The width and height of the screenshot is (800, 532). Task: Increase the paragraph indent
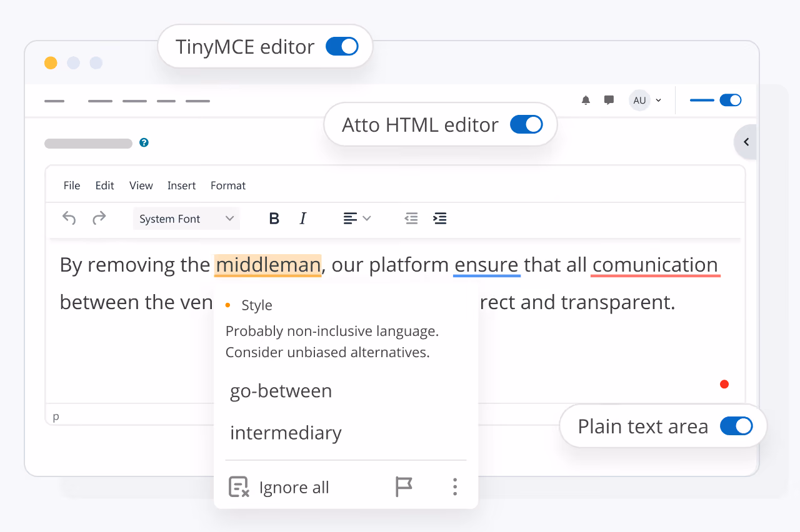440,219
